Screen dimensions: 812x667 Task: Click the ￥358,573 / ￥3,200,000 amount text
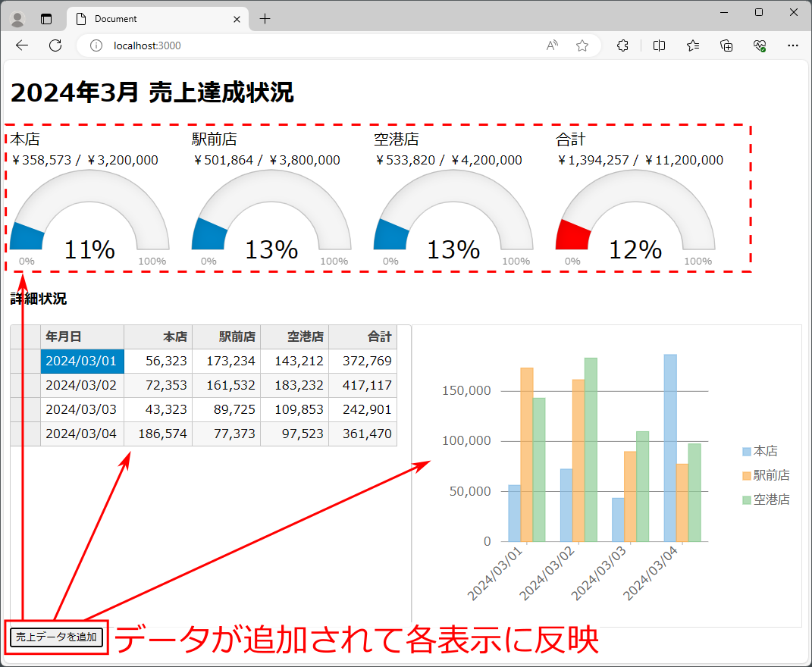click(x=84, y=160)
